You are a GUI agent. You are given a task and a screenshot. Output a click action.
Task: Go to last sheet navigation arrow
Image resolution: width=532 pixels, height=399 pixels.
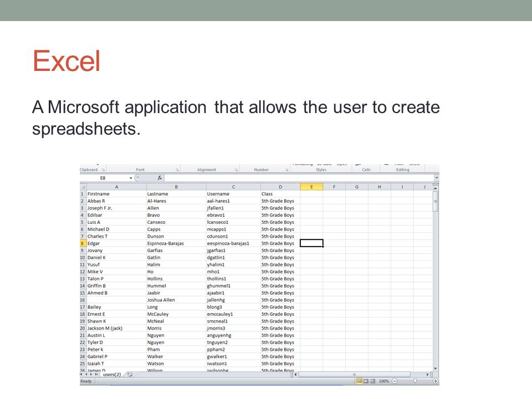pyautogui.click(x=96, y=374)
